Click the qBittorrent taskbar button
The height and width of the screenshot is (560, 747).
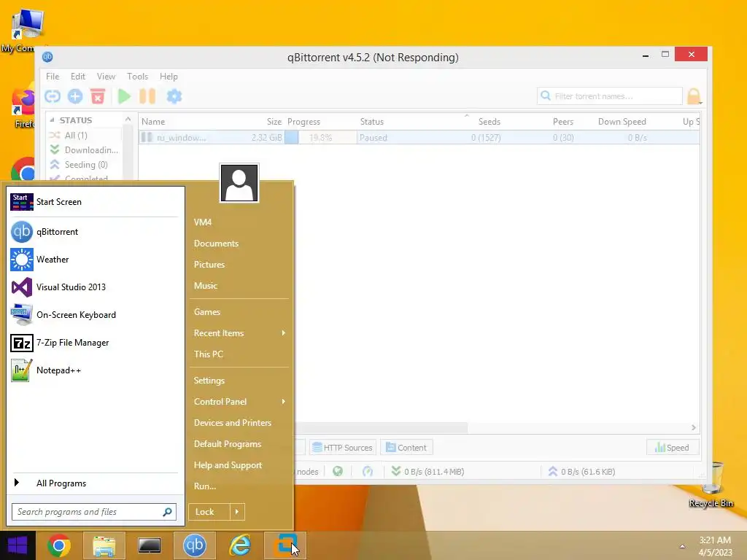[x=194, y=545]
